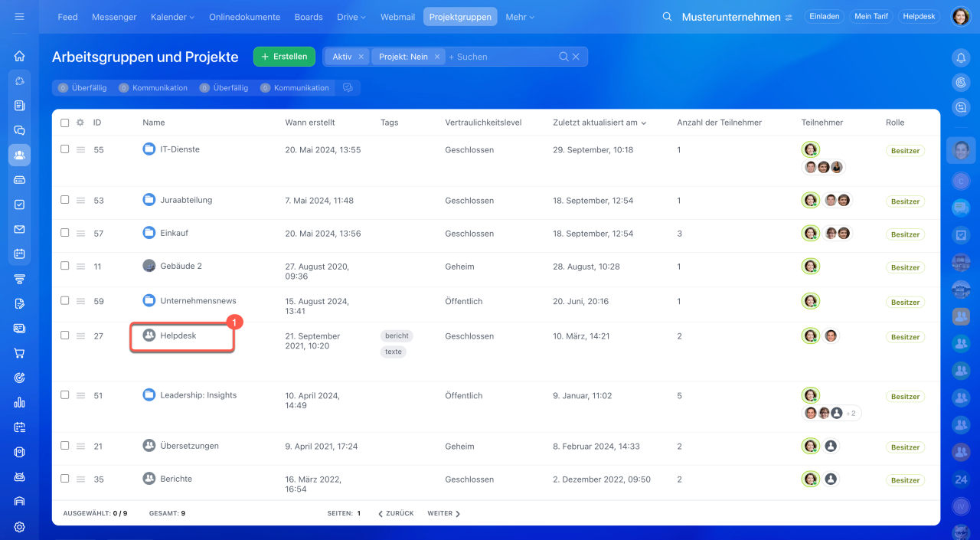This screenshot has width=980, height=540.
Task: Click the green Erstellen button
Action: click(x=284, y=57)
